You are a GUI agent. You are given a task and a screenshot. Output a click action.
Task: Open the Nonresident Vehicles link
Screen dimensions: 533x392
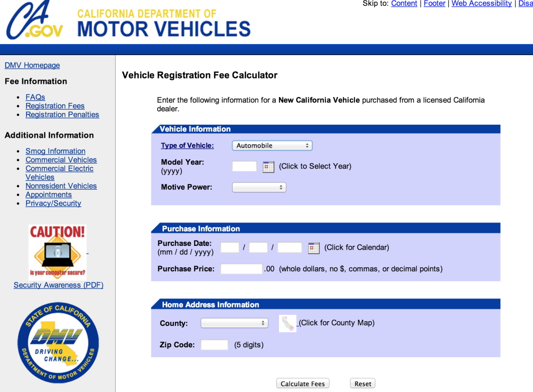61,186
